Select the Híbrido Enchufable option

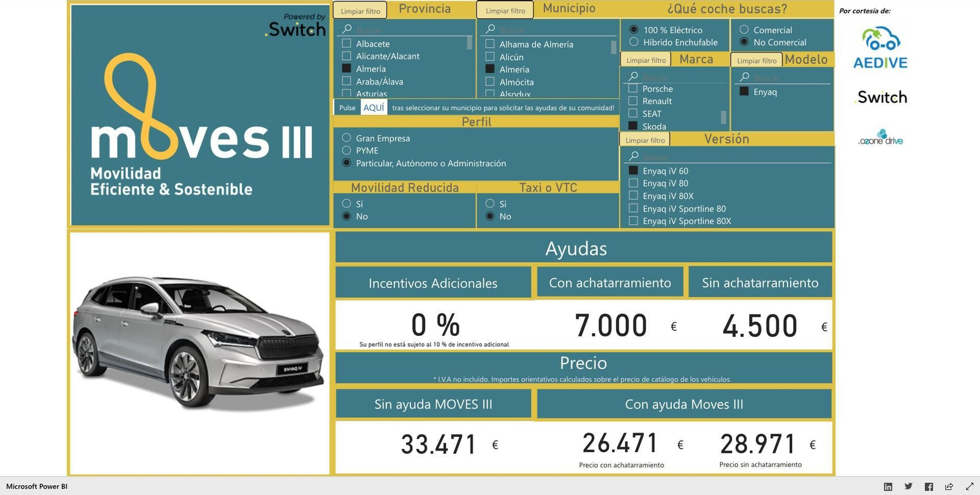634,42
